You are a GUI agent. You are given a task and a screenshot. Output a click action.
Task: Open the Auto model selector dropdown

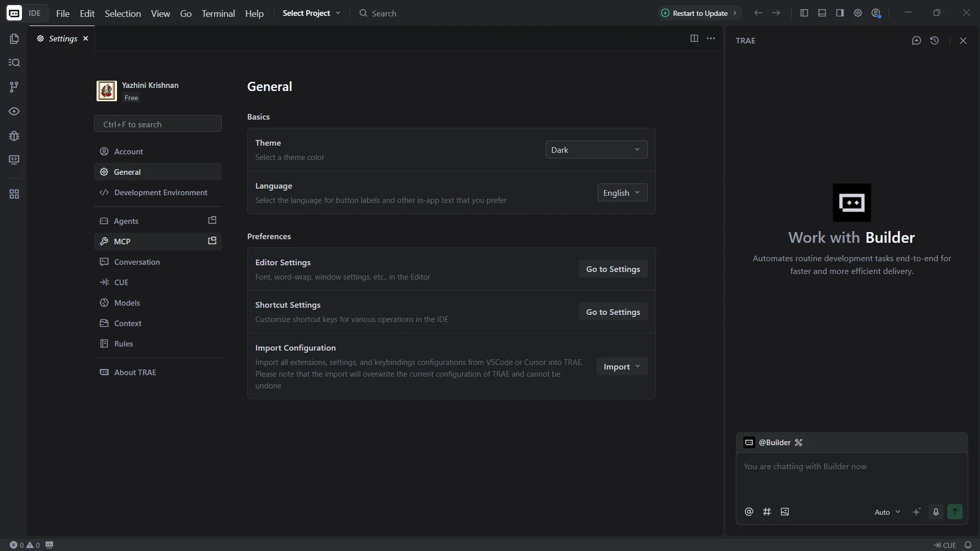tap(887, 512)
